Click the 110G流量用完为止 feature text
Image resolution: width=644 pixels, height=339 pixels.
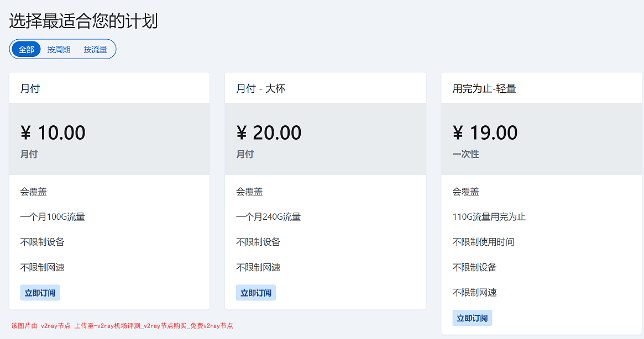pos(489,216)
